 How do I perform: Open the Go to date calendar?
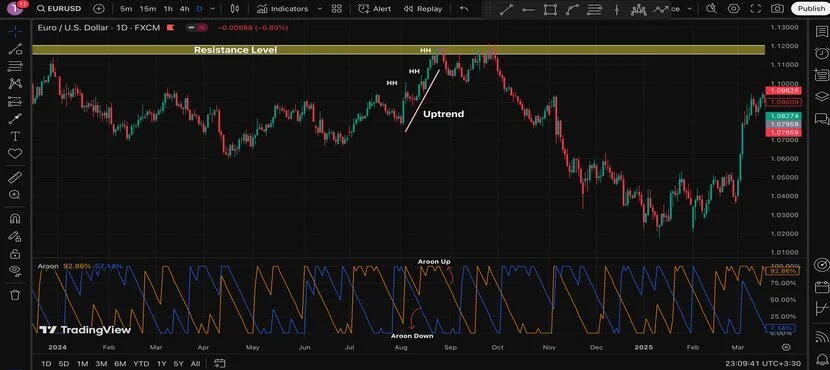coord(220,364)
